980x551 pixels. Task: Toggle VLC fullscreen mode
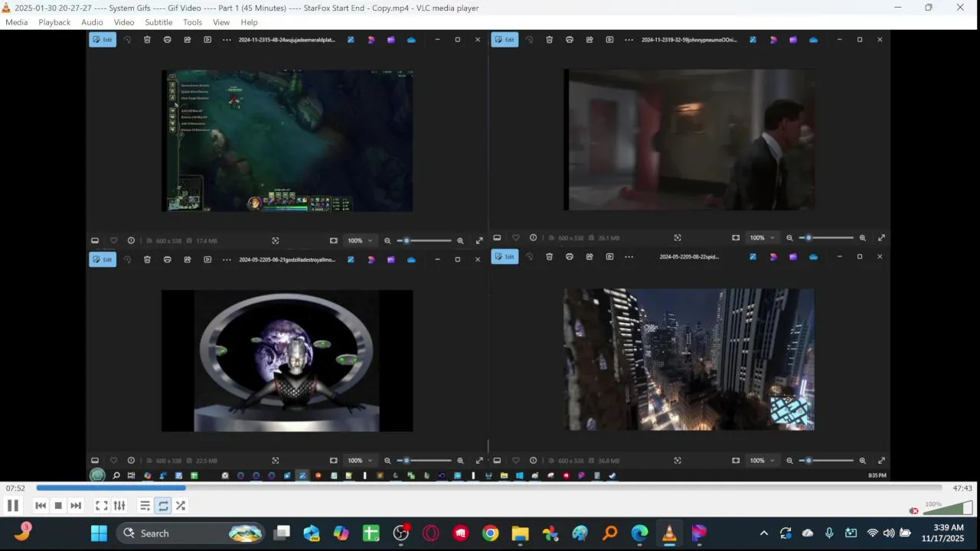coord(101,505)
